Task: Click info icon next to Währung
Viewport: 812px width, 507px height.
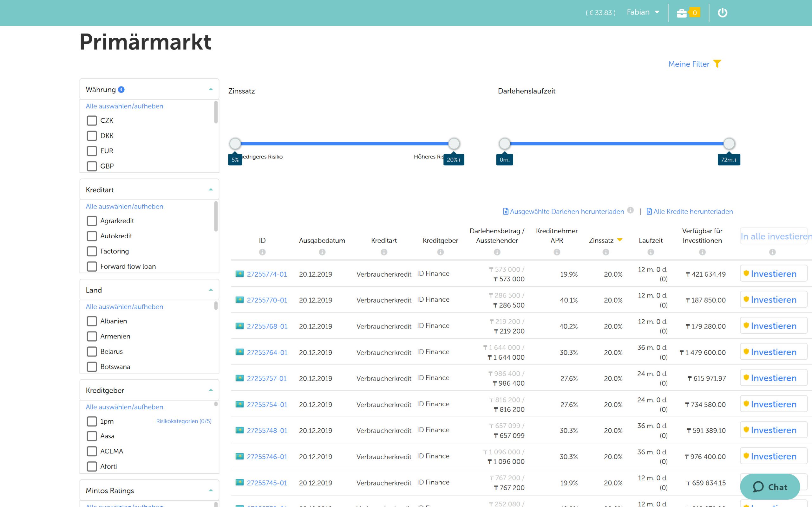Action: 121,90
